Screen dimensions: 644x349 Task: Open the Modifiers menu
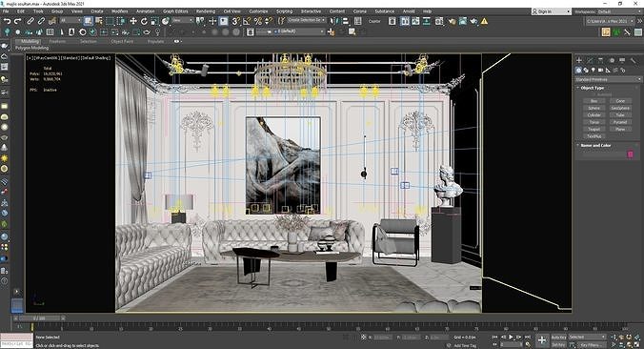pos(120,11)
